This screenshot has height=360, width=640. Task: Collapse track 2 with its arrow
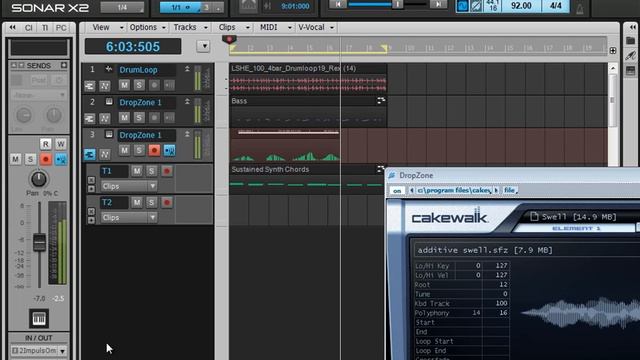coord(187,102)
